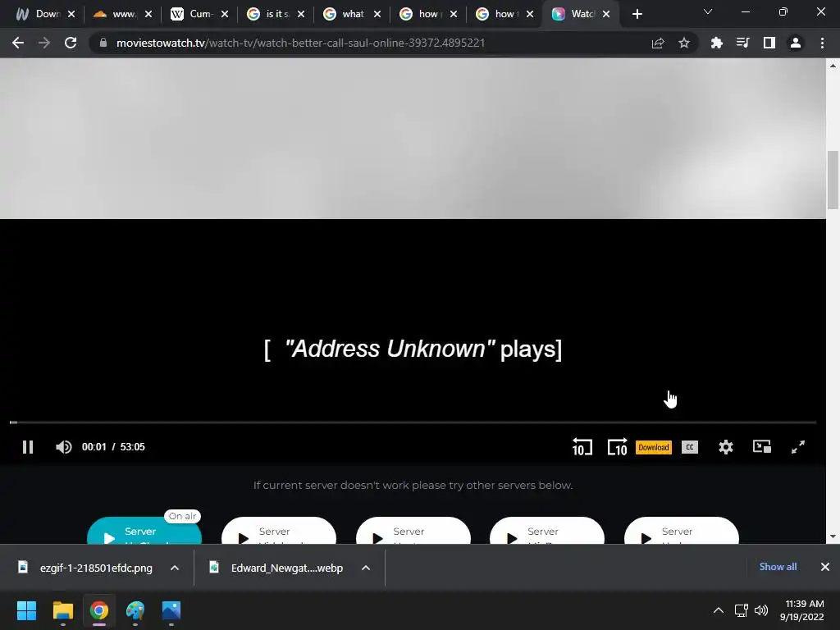Choose the fifth server option

682,531
